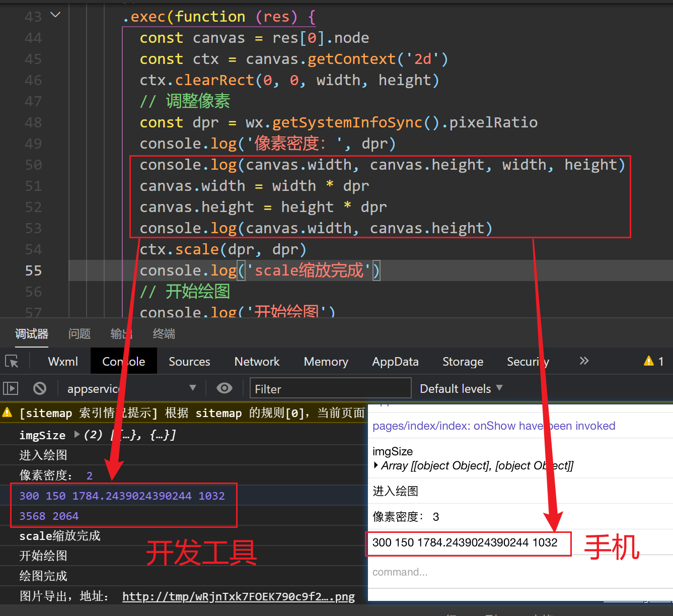Open the Memory tab
Viewport: 673px width, 616px height.
326,362
